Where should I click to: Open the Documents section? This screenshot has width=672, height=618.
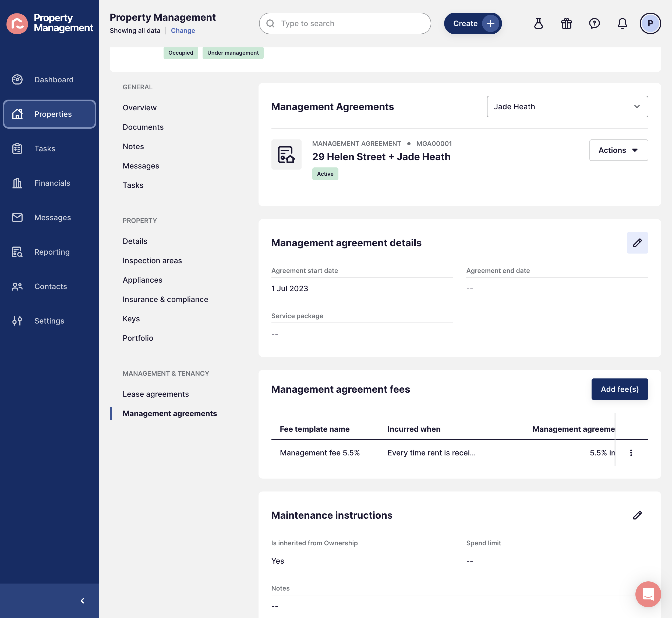pyautogui.click(x=143, y=127)
